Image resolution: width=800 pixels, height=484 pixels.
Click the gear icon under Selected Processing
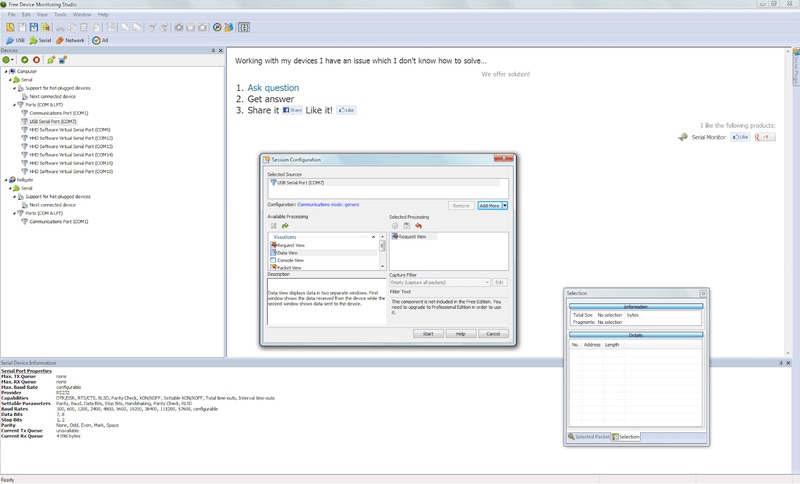[x=395, y=225]
